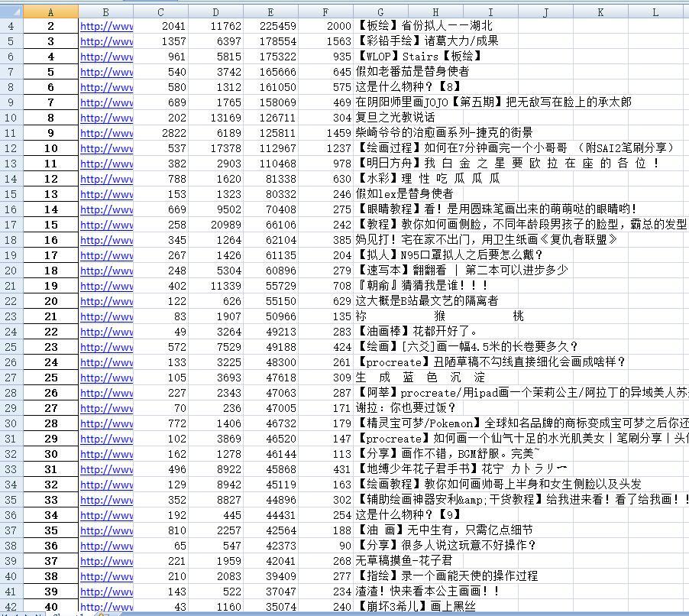The height and width of the screenshot is (616, 689).
Task: Select the column I header
Action: pos(490,12)
